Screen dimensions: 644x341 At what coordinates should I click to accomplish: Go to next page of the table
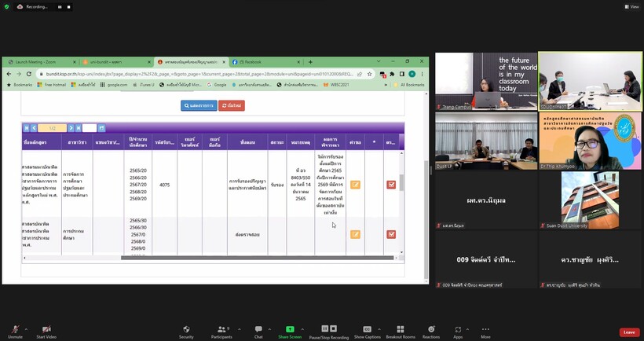click(x=71, y=128)
